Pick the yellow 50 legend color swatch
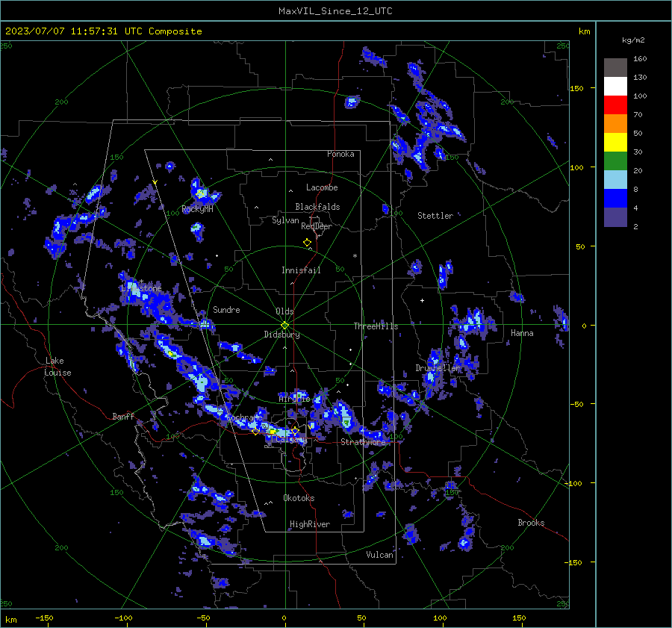This screenshot has height=628, width=672. pyautogui.click(x=615, y=143)
